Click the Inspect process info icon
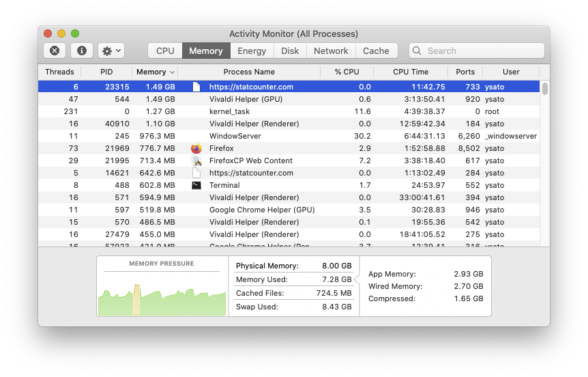588x377 pixels. (82, 51)
